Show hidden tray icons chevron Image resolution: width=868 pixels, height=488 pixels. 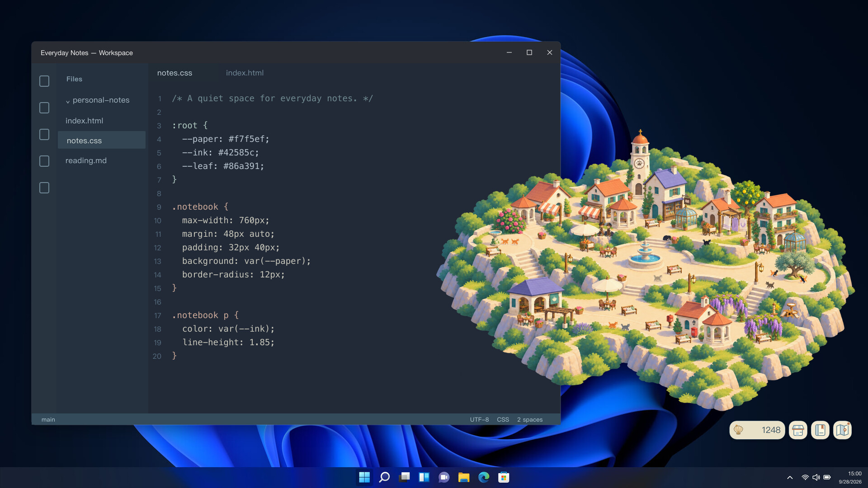pos(790,477)
